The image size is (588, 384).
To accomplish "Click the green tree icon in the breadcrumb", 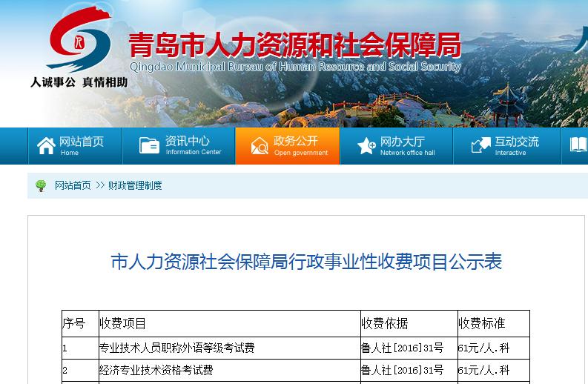I will click(41, 185).
